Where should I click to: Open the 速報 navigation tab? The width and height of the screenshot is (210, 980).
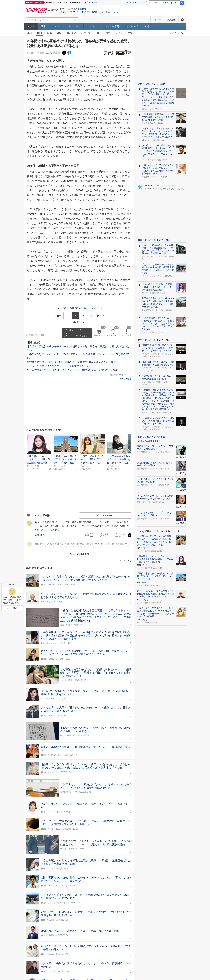[44, 27]
